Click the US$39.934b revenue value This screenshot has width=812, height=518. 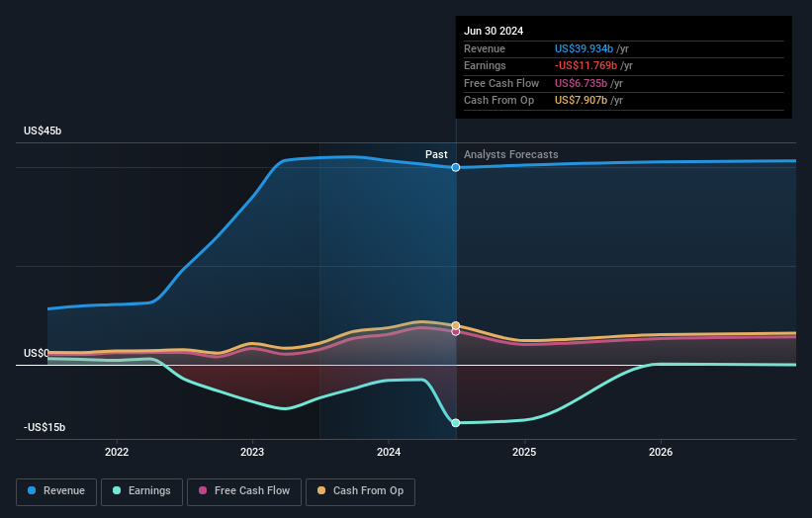(584, 48)
